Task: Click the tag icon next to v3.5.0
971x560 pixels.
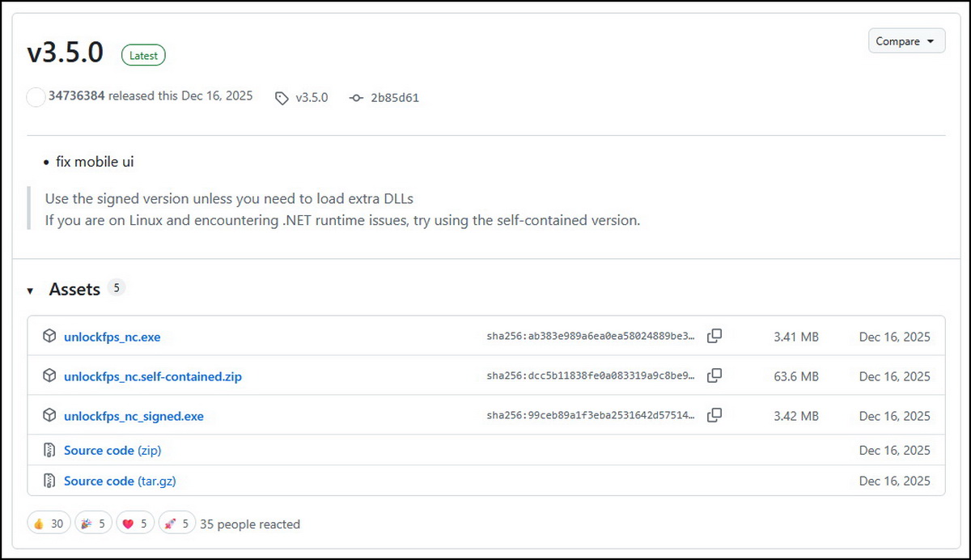Action: [x=282, y=98]
